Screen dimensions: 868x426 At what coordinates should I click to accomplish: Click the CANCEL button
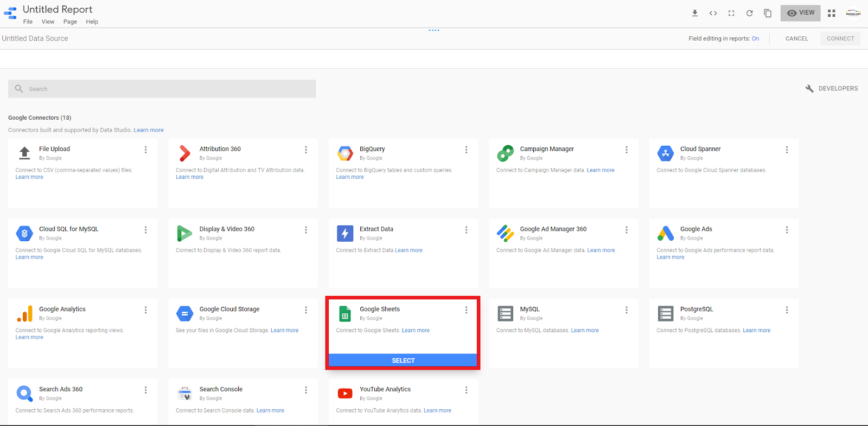point(797,38)
